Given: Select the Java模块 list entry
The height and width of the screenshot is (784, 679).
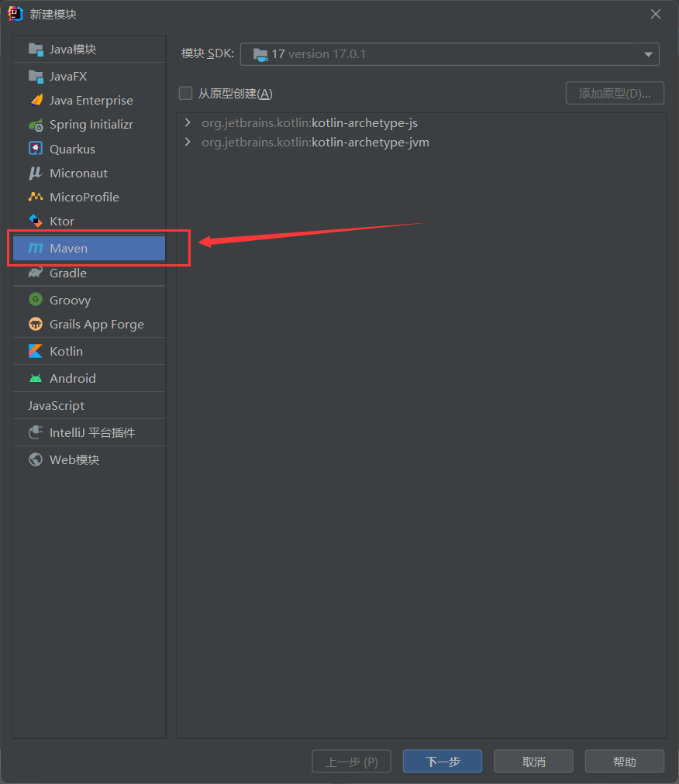Looking at the screenshot, I should (x=89, y=49).
